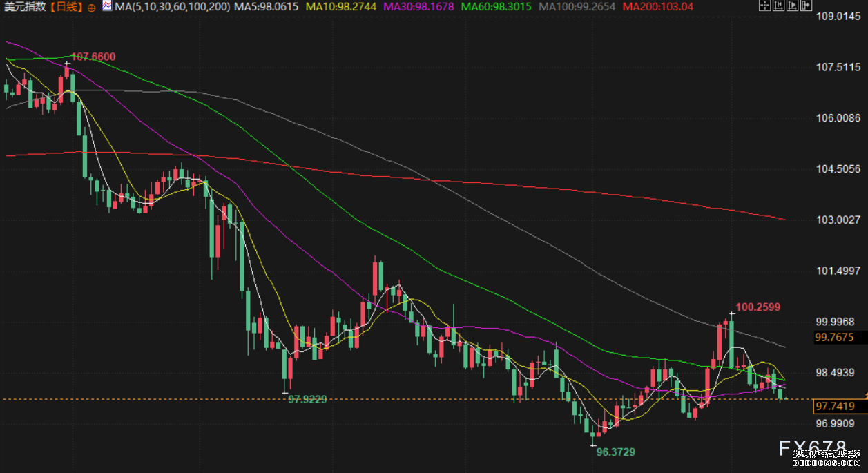The width and height of the screenshot is (868, 473).
Task: Click the gray MA100:99.2654 legend
Action: [x=578, y=7]
